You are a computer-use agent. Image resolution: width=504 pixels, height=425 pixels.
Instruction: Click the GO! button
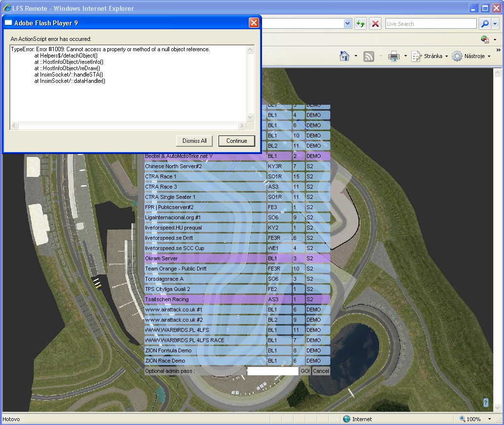click(x=305, y=371)
